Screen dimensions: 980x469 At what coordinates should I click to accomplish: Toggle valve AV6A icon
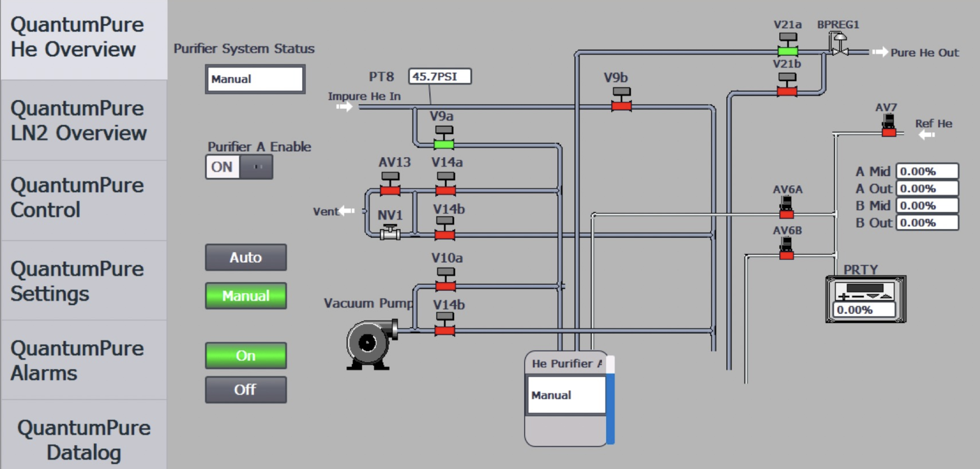(786, 208)
